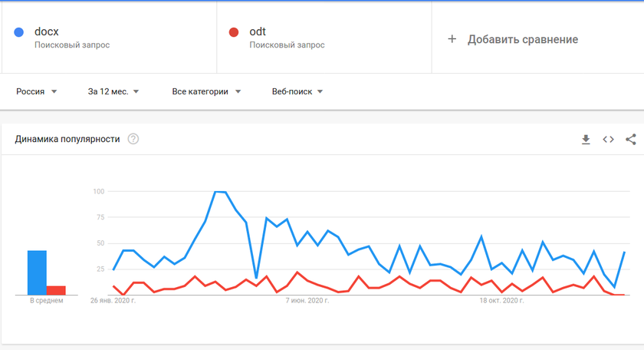Viewport: 644px width, 350px height.
Task: Click the plus icon to add comparison
Action: (x=452, y=39)
